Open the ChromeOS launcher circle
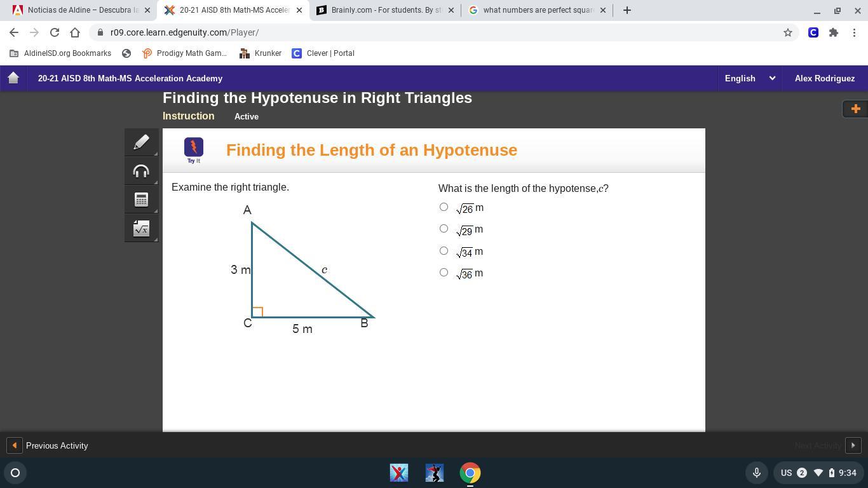868x488 pixels. pyautogui.click(x=15, y=473)
